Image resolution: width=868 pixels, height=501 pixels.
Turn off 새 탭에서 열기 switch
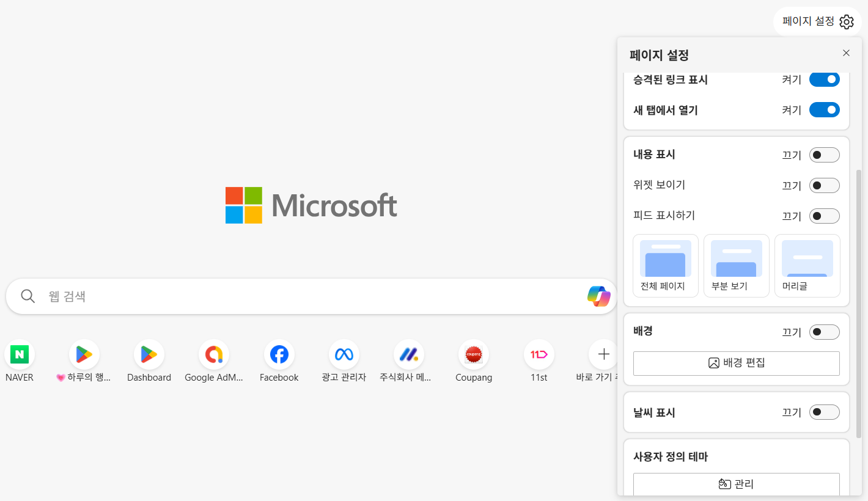pyautogui.click(x=825, y=110)
